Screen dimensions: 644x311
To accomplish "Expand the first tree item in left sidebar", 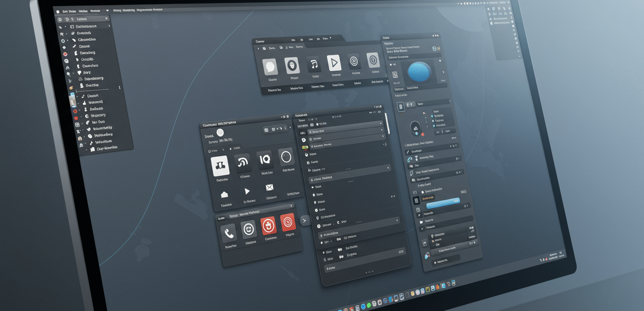I will [66, 27].
